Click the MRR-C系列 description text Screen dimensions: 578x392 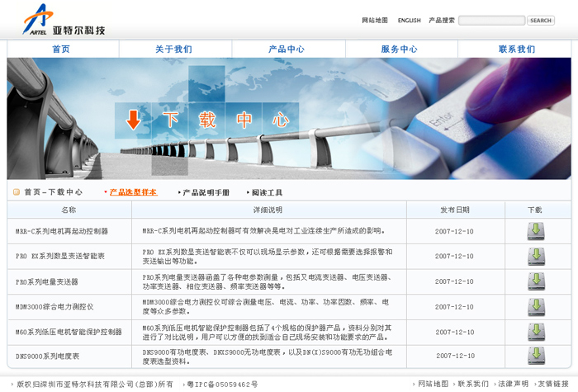[264, 231]
